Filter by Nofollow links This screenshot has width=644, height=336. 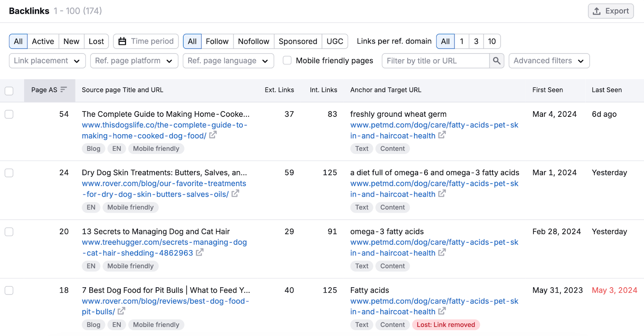[254, 41]
